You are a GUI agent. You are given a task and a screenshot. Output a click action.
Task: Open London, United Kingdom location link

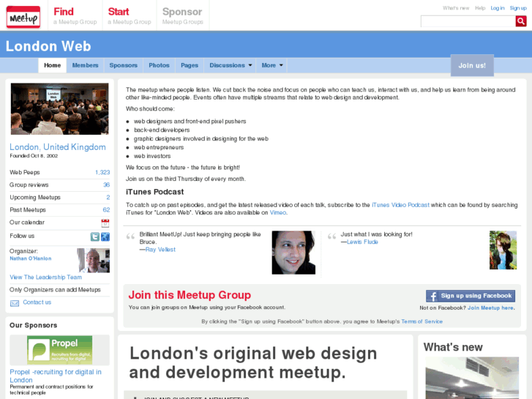pyautogui.click(x=58, y=147)
